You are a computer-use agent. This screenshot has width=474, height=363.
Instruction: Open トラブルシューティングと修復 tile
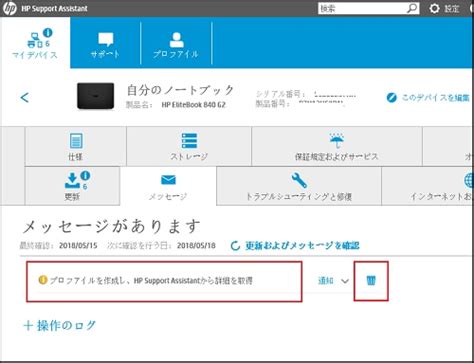(x=299, y=186)
